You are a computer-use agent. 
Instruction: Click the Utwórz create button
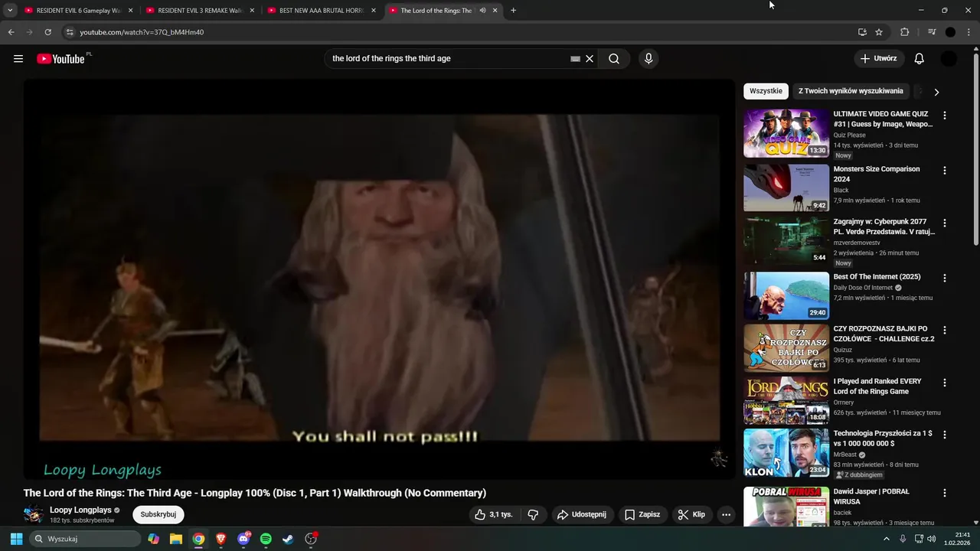(879, 59)
